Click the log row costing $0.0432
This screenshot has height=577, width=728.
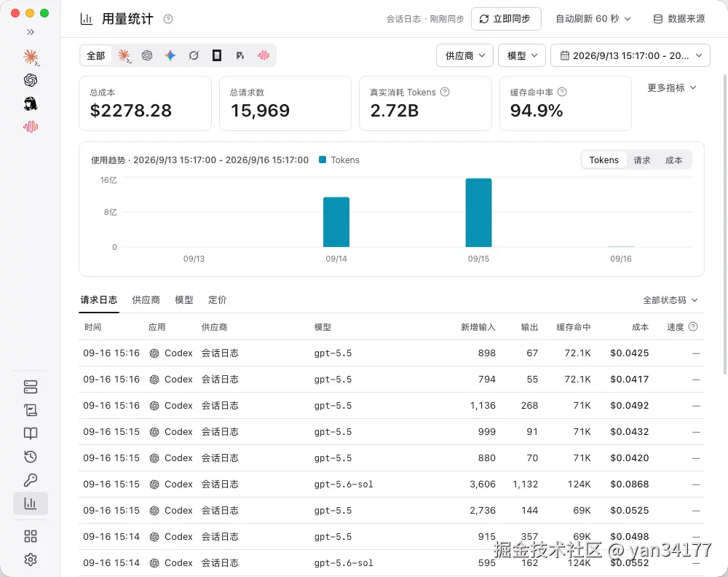[392, 432]
